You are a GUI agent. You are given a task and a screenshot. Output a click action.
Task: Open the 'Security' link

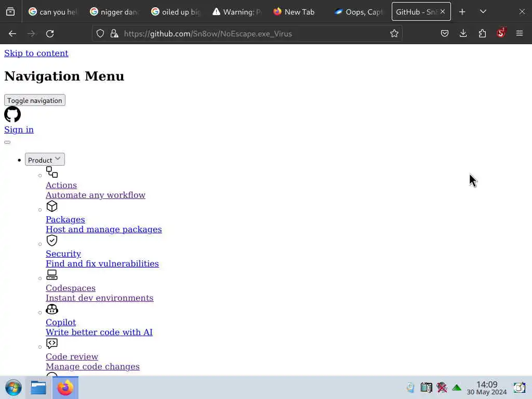(x=63, y=254)
